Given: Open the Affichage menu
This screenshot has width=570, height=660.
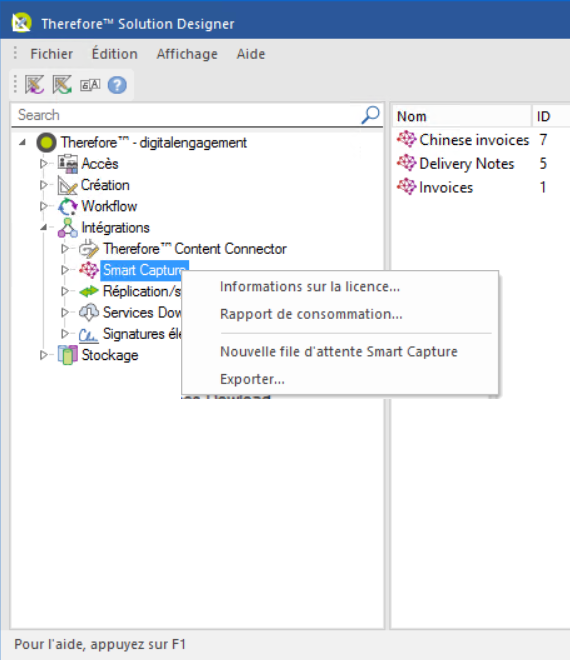Looking at the screenshot, I should [x=187, y=54].
